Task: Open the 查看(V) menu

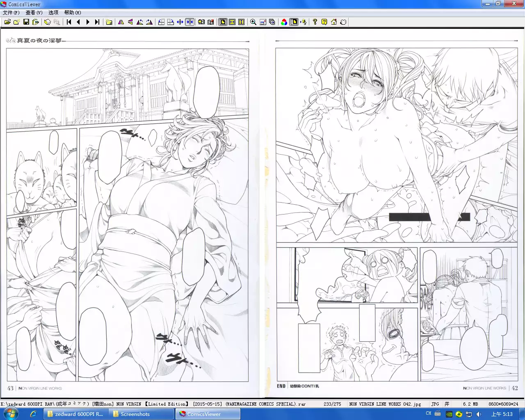Action: click(34, 13)
